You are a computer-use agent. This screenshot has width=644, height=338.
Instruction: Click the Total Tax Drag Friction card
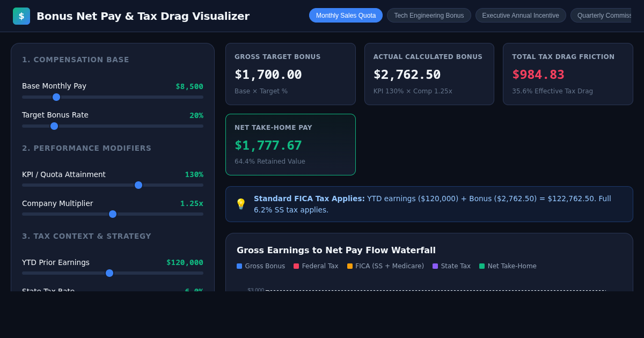pyautogui.click(x=568, y=74)
